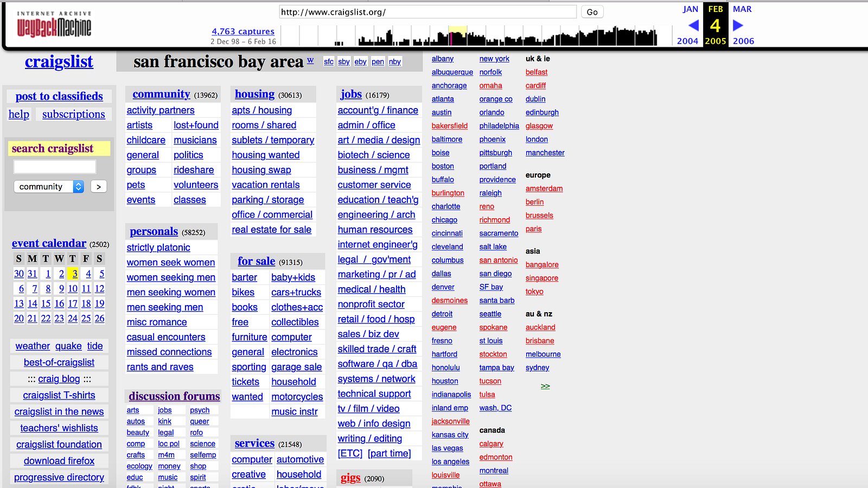Open post to classifieds
868x488 pixels.
click(x=59, y=96)
